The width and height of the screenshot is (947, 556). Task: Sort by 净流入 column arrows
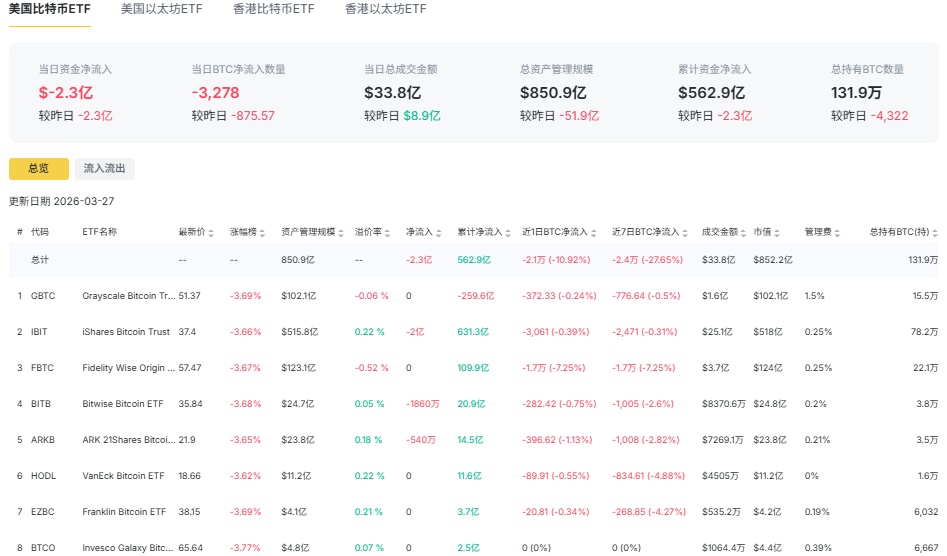click(438, 233)
